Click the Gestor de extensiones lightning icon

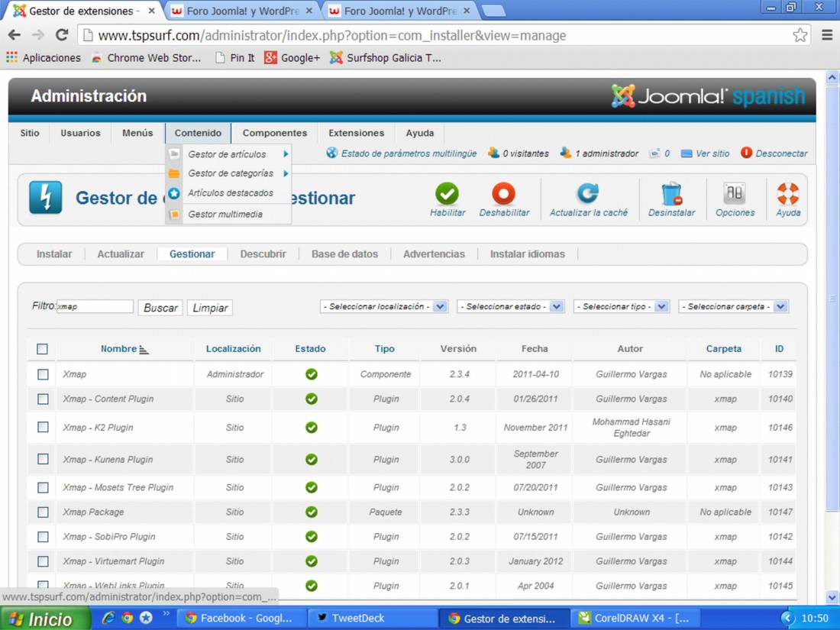click(46, 198)
